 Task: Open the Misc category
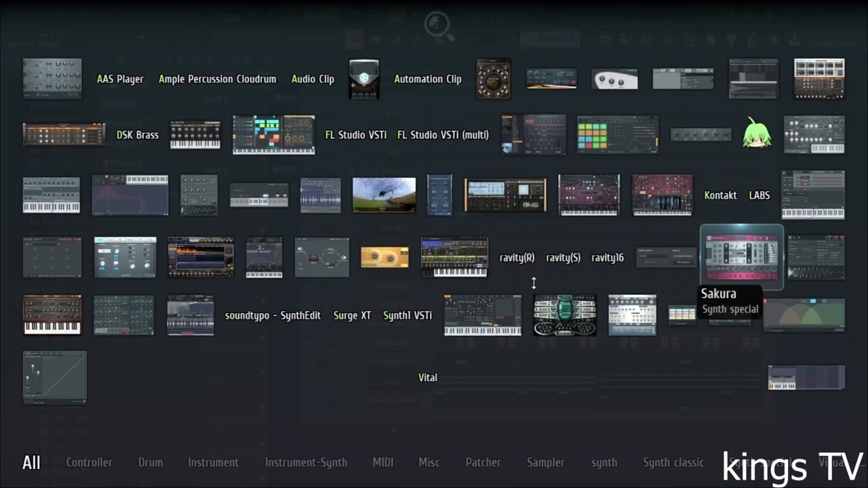(x=429, y=462)
